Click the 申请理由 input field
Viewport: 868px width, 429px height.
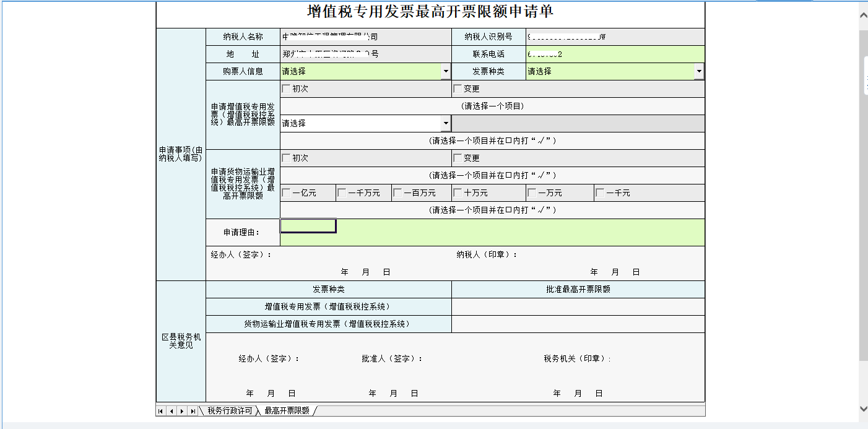(x=308, y=227)
